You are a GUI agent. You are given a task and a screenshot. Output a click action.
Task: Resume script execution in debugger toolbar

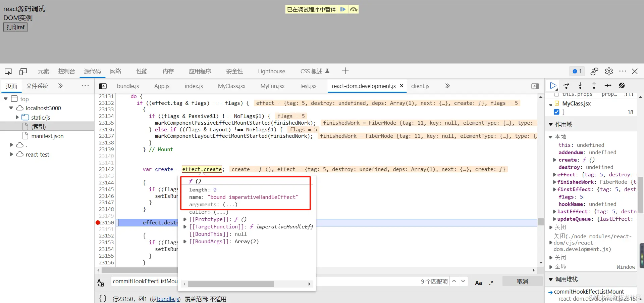[553, 86]
